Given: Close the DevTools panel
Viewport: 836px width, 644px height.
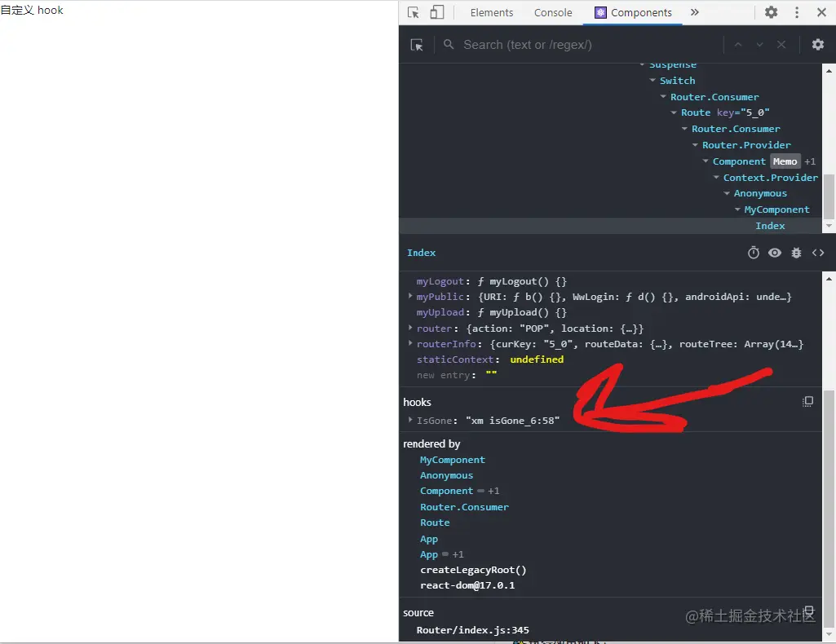Looking at the screenshot, I should pos(821,12).
